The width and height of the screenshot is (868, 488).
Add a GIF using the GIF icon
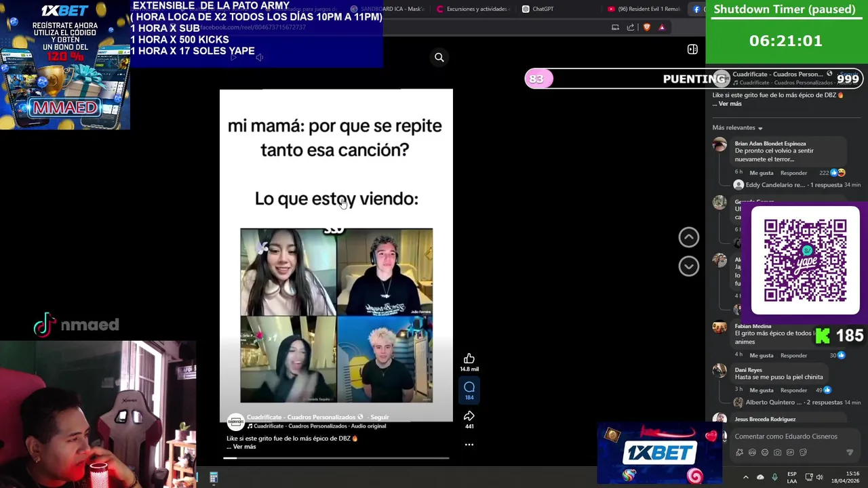click(x=790, y=452)
